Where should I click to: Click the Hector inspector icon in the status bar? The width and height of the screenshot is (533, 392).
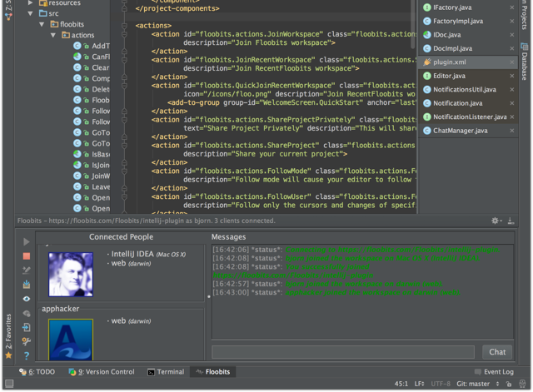522,384
